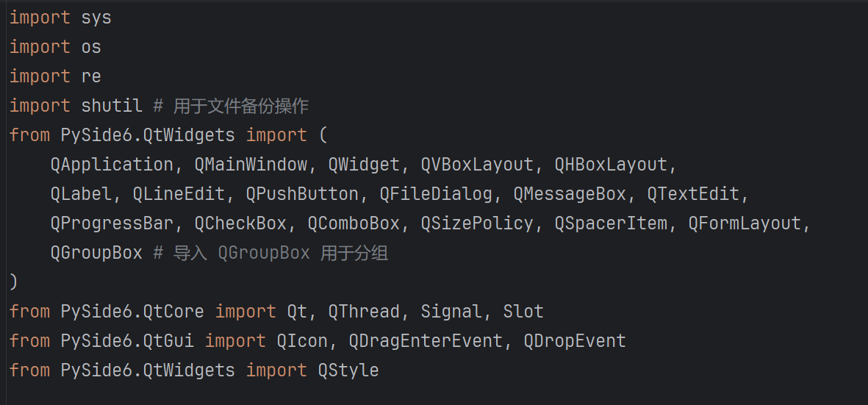Click the QSpacerItem class name
The width and height of the screenshot is (868, 405).
point(611,223)
